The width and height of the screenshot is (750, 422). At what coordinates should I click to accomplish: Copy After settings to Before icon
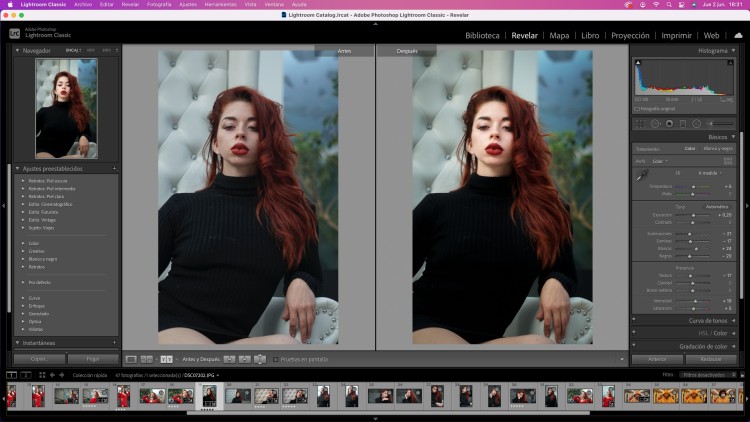pyautogui.click(x=244, y=359)
